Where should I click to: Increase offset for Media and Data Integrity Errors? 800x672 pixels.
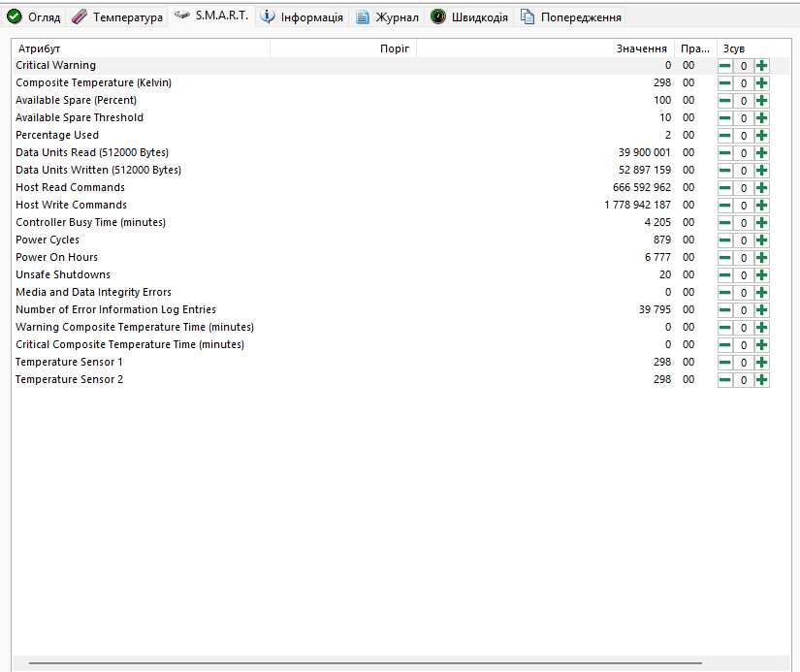coord(762,293)
